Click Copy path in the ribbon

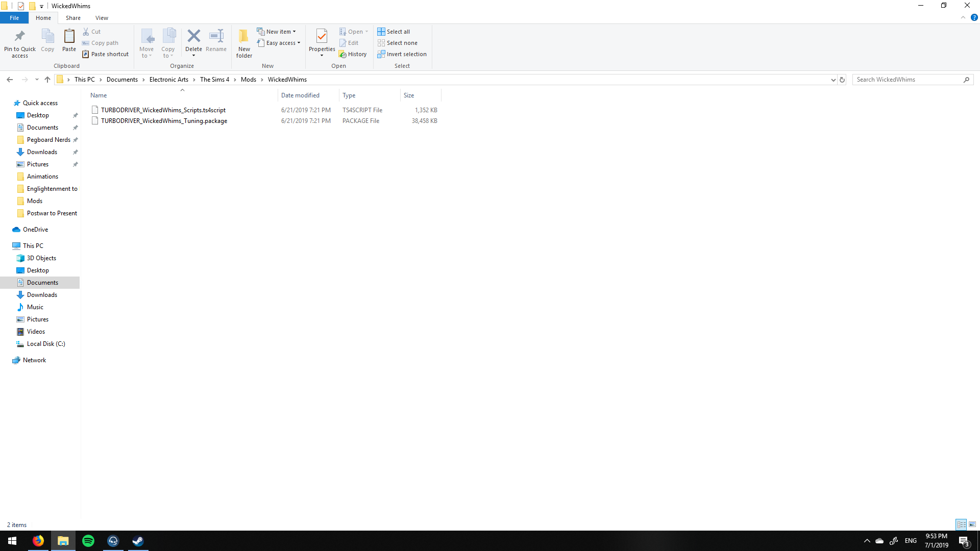[x=100, y=43]
